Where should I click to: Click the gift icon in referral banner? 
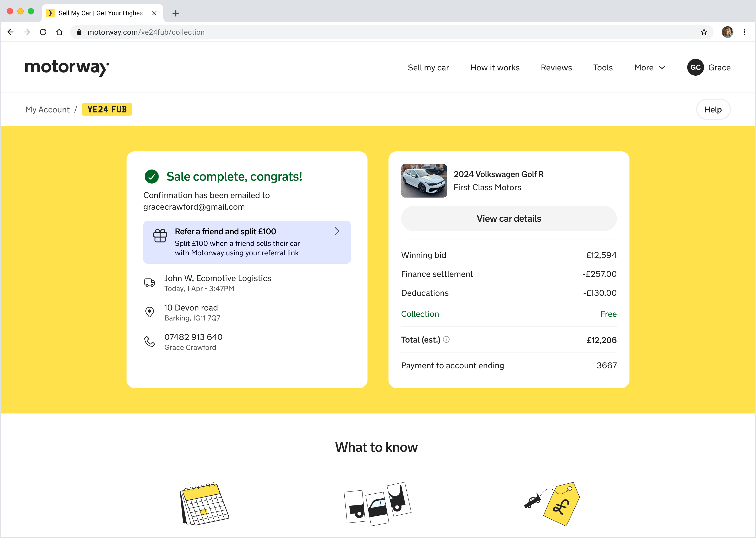pyautogui.click(x=160, y=236)
